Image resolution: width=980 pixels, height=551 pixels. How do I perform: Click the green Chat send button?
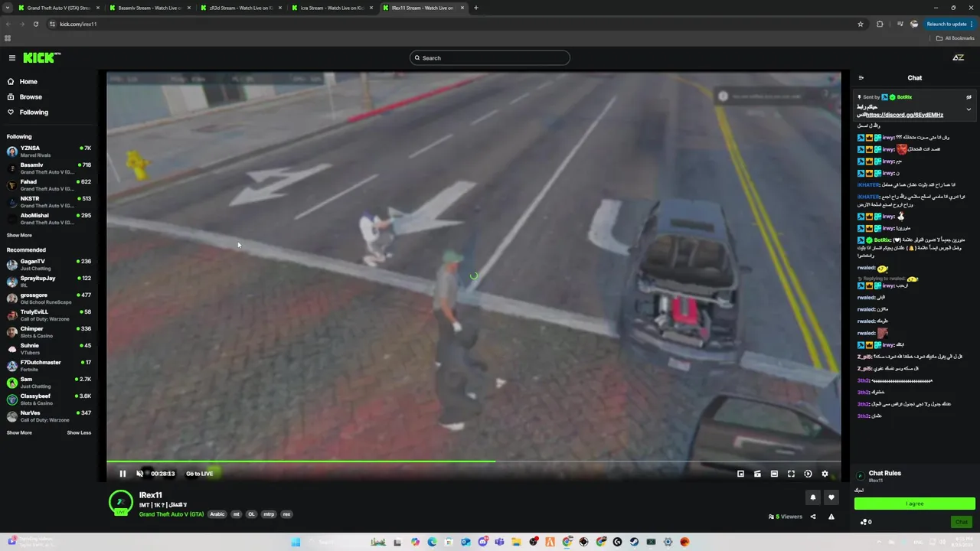(x=962, y=522)
